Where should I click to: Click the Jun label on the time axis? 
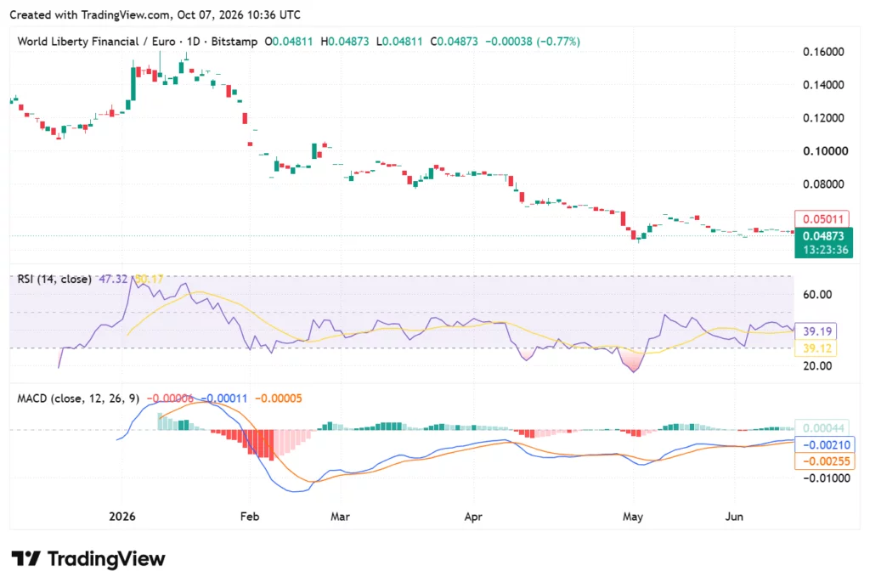coord(734,517)
